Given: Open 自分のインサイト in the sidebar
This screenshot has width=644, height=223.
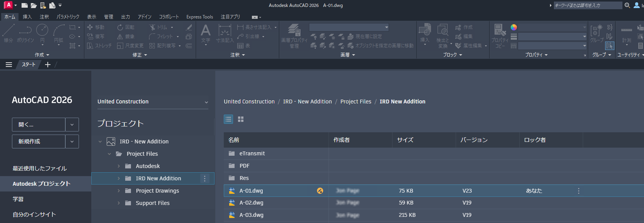Looking at the screenshot, I should pyautogui.click(x=34, y=215).
